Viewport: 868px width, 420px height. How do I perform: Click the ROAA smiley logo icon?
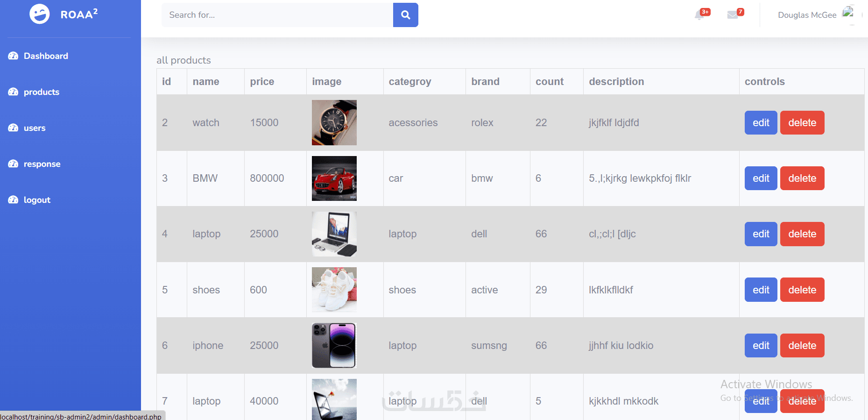pos(39,14)
